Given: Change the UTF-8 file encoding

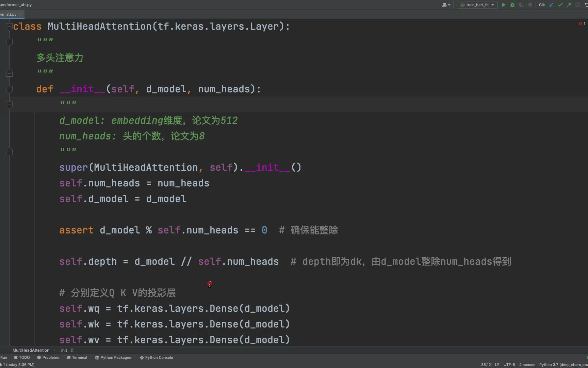Looking at the screenshot, I should [509, 365].
